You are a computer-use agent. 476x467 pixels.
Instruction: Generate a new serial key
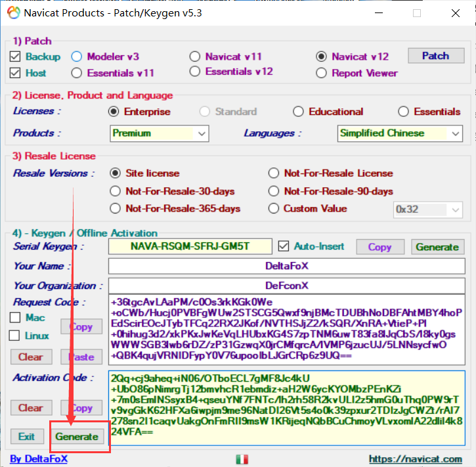point(437,247)
